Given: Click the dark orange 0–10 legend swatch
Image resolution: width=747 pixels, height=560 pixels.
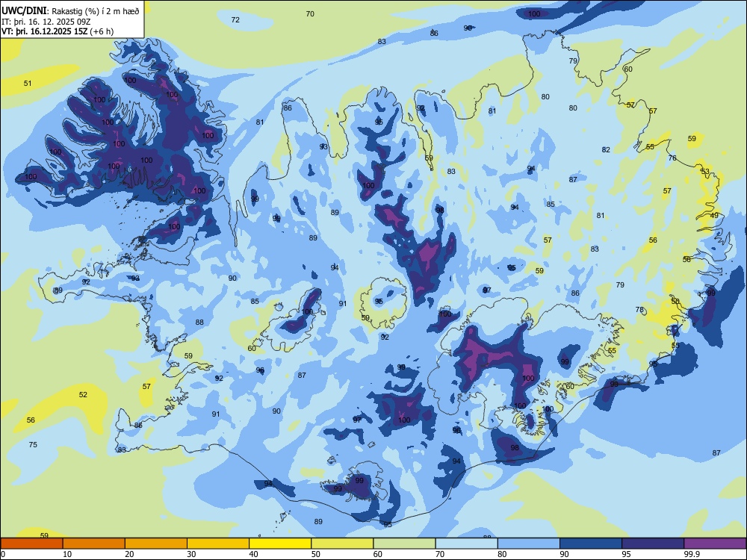Looking at the screenshot, I should [31, 544].
